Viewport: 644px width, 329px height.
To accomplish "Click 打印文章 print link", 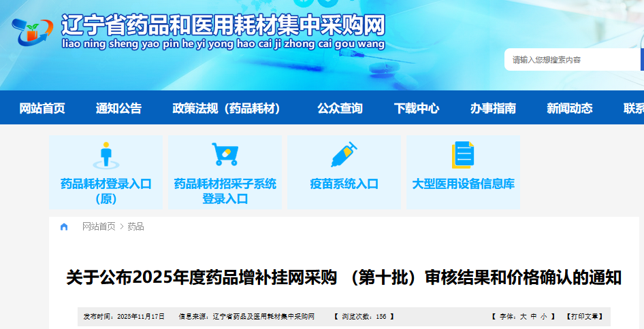I will coord(585,317).
